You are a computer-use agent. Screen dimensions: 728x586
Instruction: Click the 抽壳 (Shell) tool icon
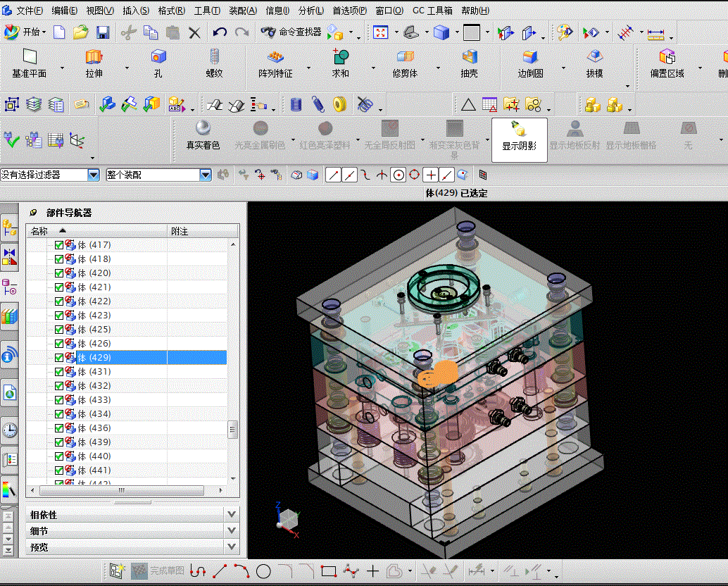coord(469,58)
